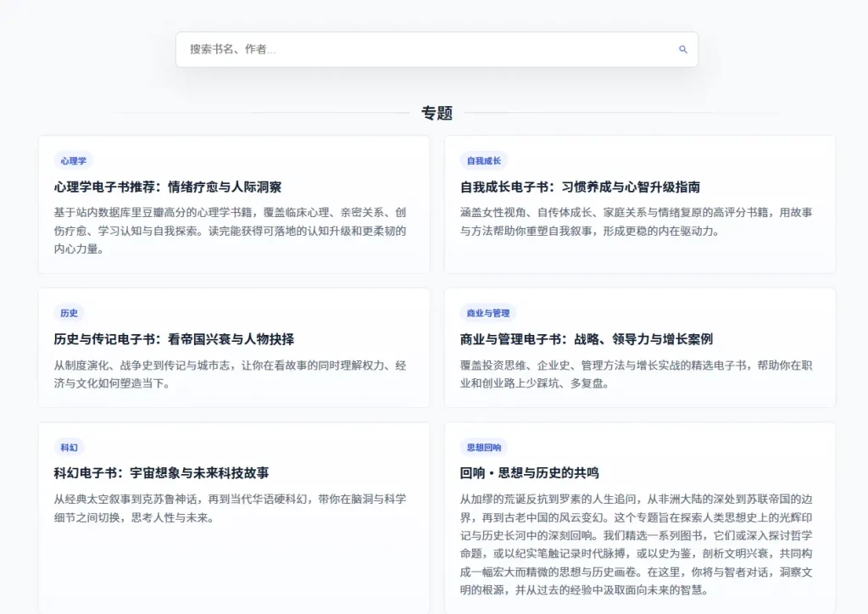Click the 历史 tag badge

(x=69, y=313)
